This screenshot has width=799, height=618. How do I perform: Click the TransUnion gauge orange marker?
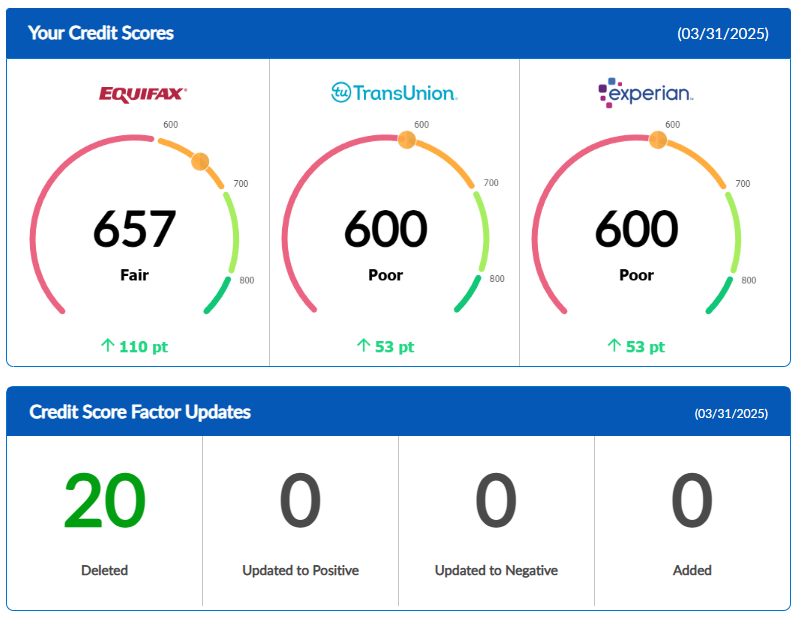pos(407,139)
